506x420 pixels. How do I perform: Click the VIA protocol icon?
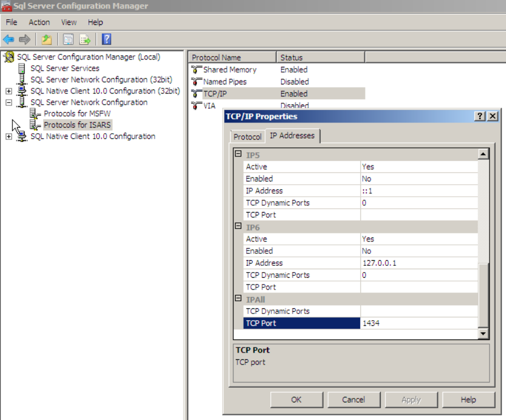click(x=196, y=105)
